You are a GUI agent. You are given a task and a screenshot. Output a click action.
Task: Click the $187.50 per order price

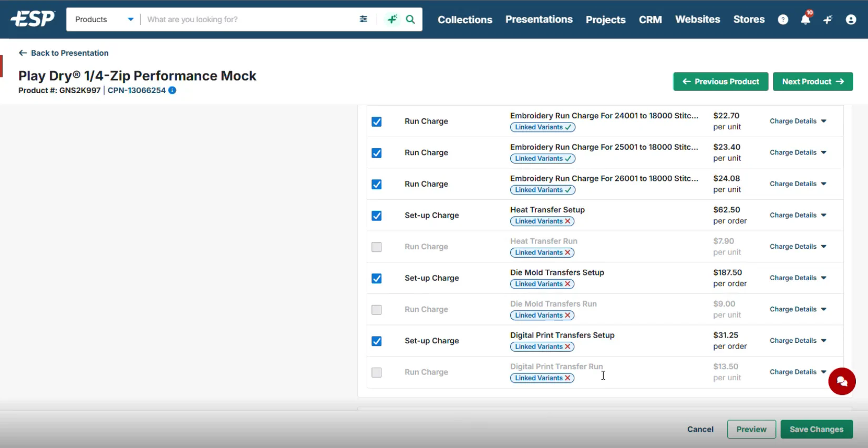730,278
